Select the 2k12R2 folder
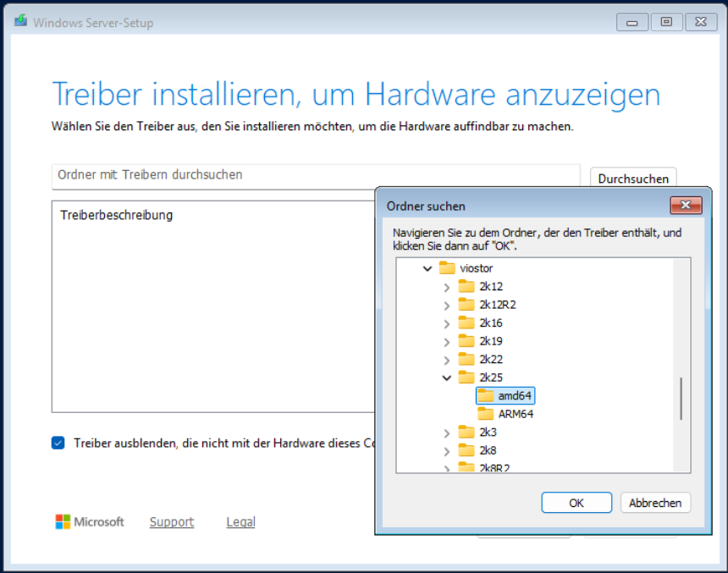The image size is (728, 573). click(x=497, y=305)
